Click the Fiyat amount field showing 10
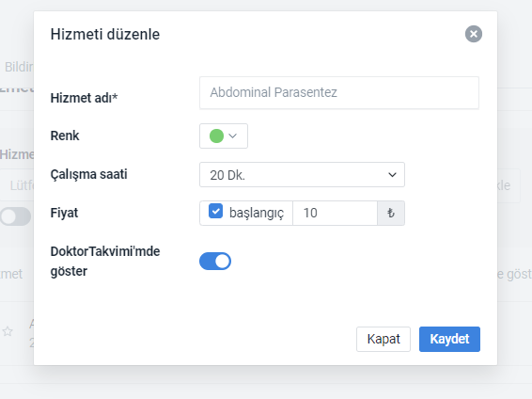This screenshot has height=399, width=532. [335, 213]
